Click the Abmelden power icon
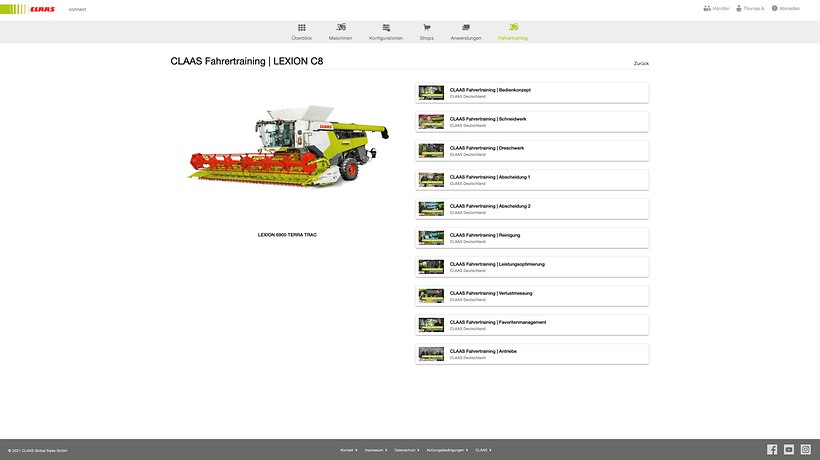The image size is (820, 460). (775, 8)
